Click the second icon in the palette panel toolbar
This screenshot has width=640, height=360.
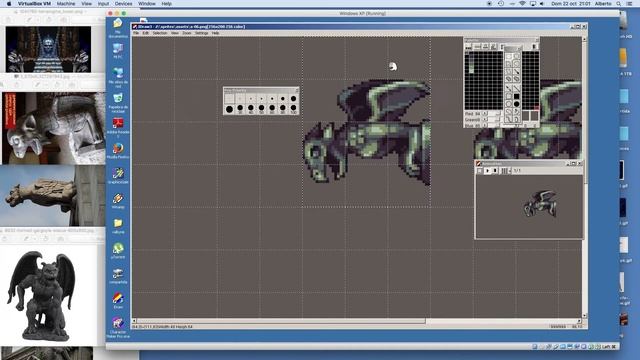(477, 47)
